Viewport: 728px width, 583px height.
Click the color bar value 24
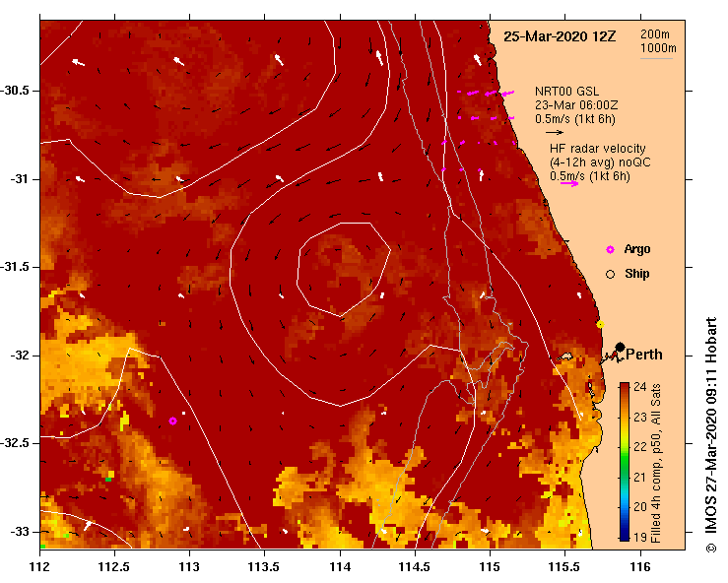click(x=639, y=387)
